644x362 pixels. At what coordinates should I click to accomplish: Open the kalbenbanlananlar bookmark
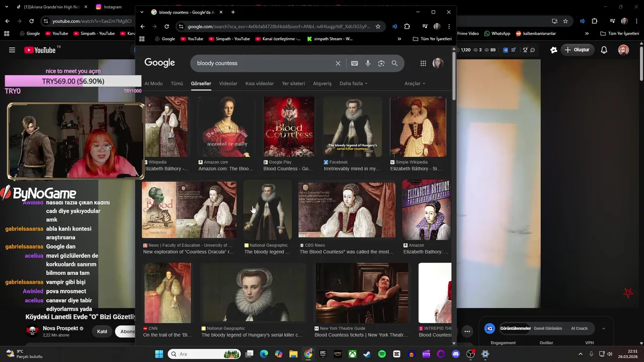535,34
